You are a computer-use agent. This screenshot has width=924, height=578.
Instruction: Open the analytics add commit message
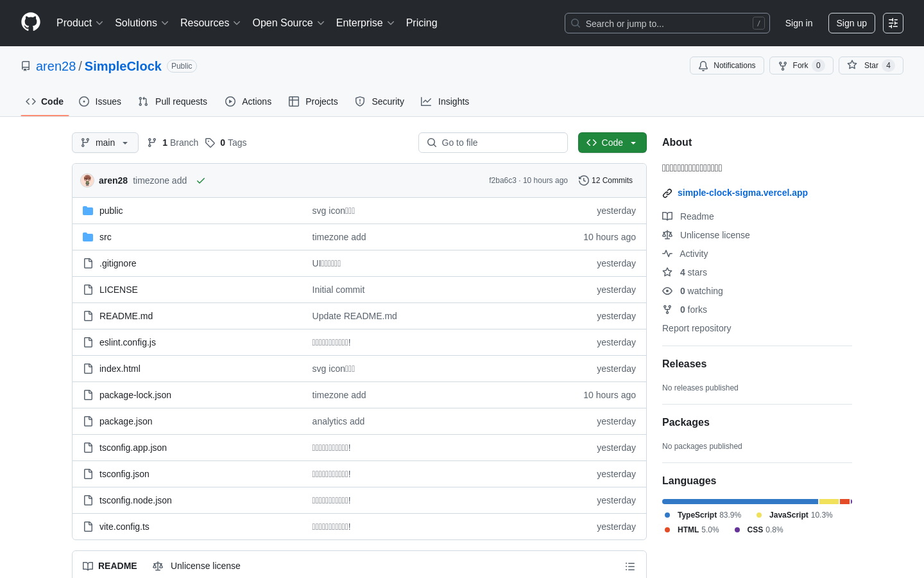[338, 421]
